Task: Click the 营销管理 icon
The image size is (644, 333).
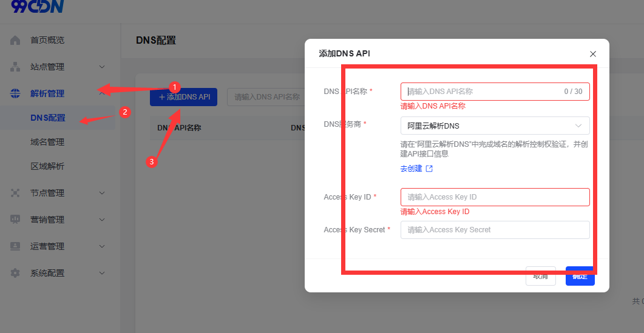Action: (x=15, y=220)
